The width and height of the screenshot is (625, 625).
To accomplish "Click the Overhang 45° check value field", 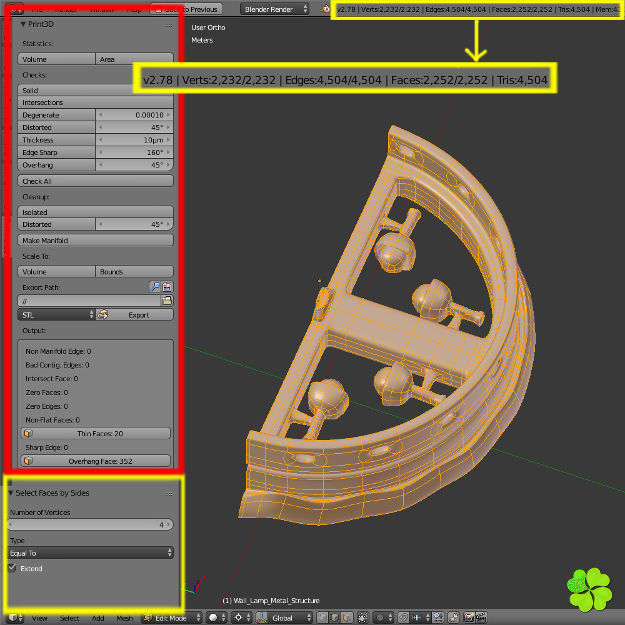I will [x=135, y=165].
